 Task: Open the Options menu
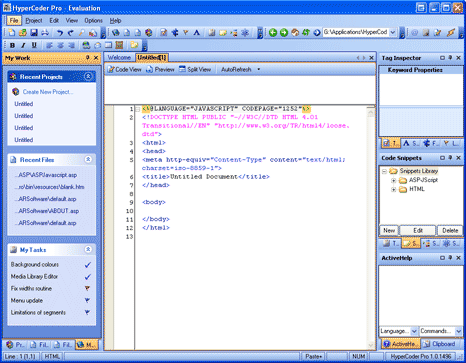click(x=93, y=21)
